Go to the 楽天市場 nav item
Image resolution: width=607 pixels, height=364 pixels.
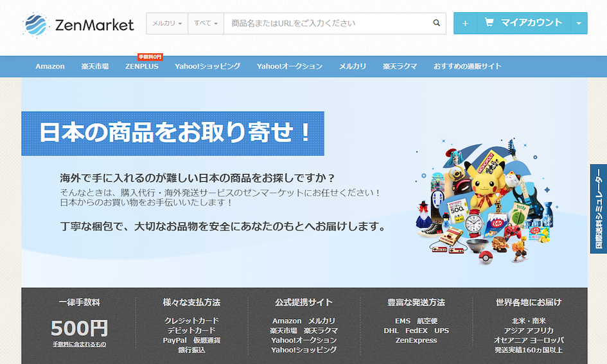pos(95,67)
